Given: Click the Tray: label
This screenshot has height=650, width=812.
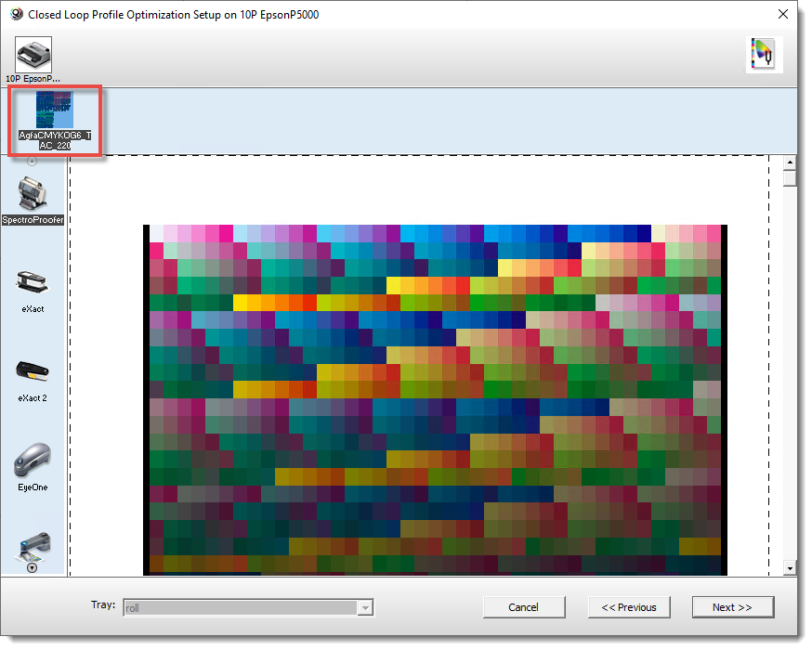Looking at the screenshot, I should 103,604.
